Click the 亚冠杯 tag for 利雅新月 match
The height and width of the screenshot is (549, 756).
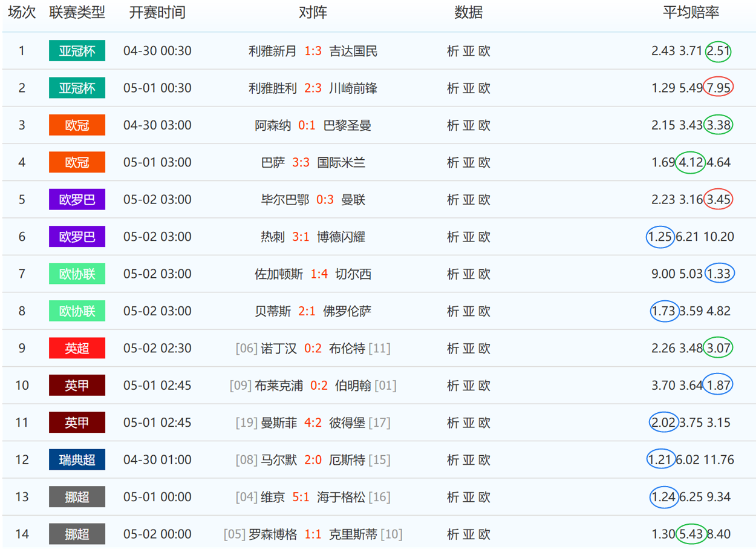pos(77,51)
